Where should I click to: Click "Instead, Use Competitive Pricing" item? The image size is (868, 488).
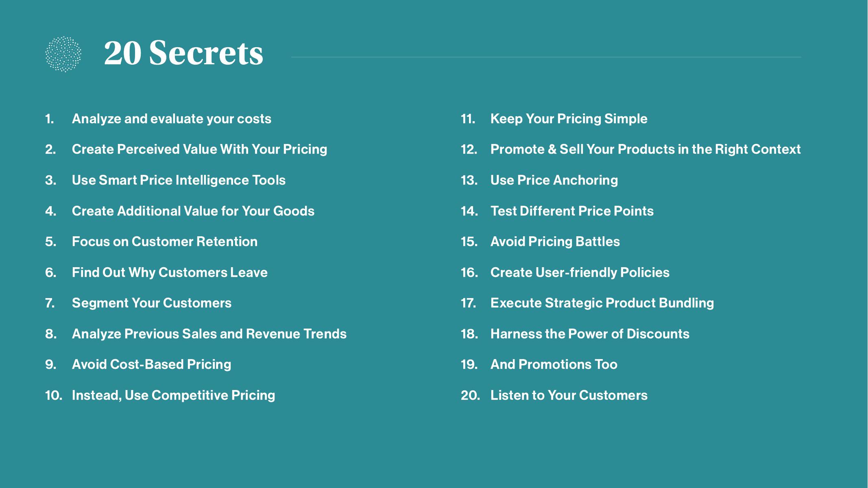point(173,395)
